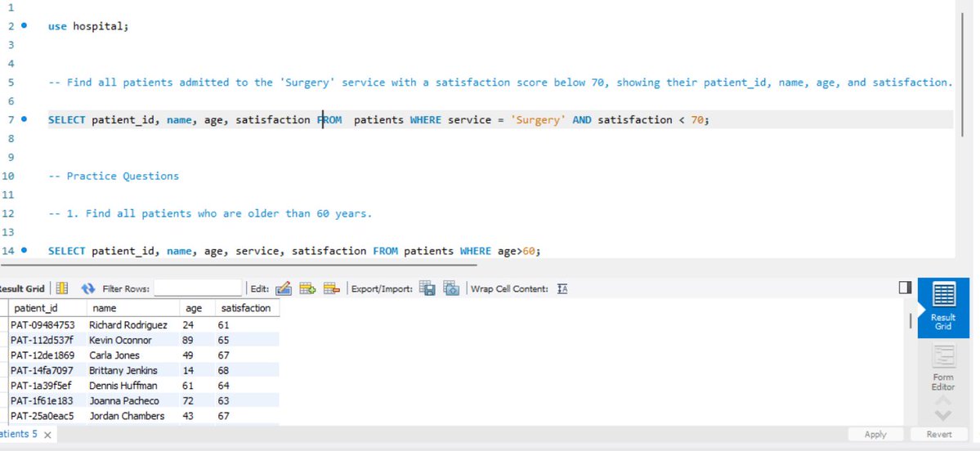
Task: Select cell PAT-1a39f5ef
Action: pos(47,386)
